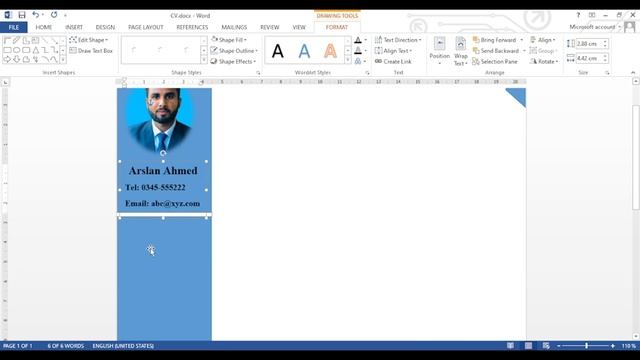Switch to DESIGN tab
Viewport: 640px width, 360px height.
[x=105, y=27]
